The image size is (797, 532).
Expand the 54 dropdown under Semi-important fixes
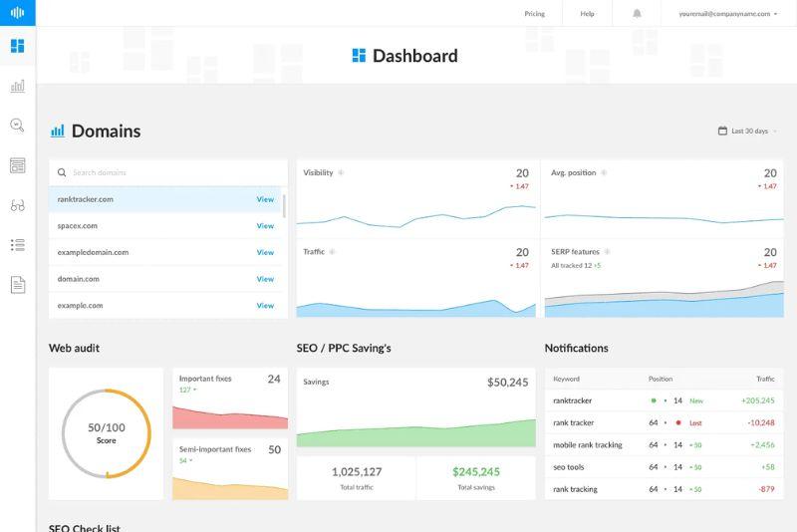[185, 460]
